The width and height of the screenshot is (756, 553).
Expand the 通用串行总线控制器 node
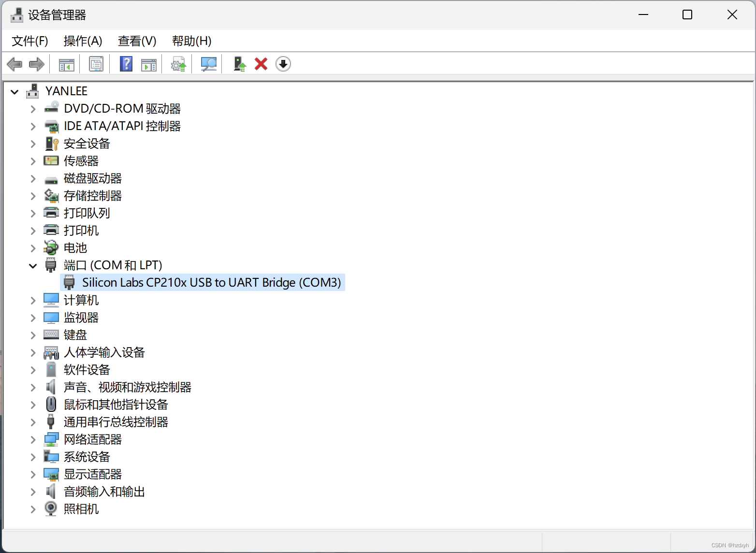(x=33, y=422)
